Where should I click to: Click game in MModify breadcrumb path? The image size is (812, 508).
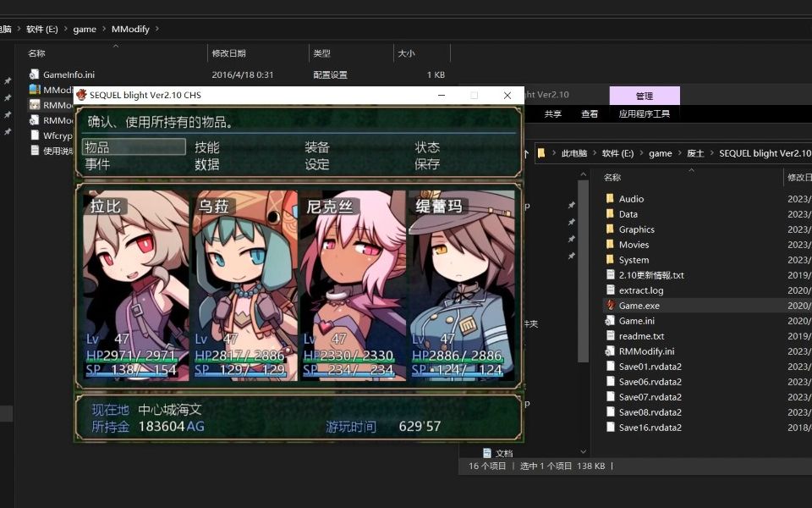point(85,29)
